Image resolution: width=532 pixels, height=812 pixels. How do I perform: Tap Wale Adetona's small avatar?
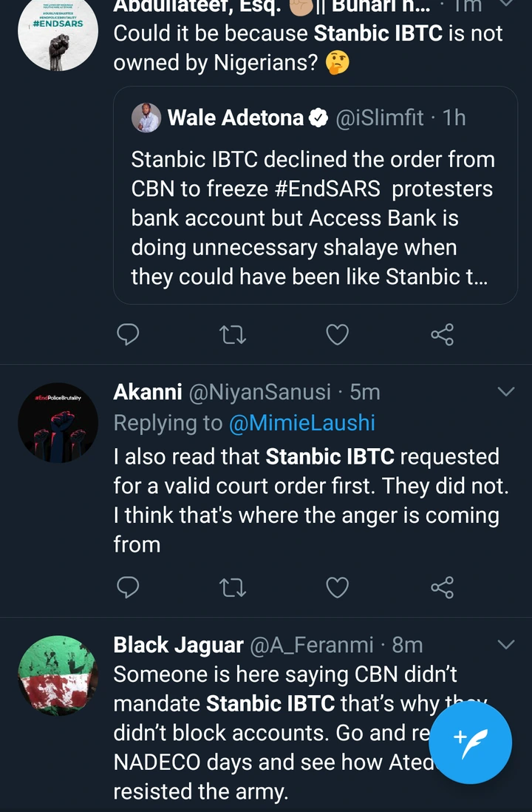coord(146,118)
